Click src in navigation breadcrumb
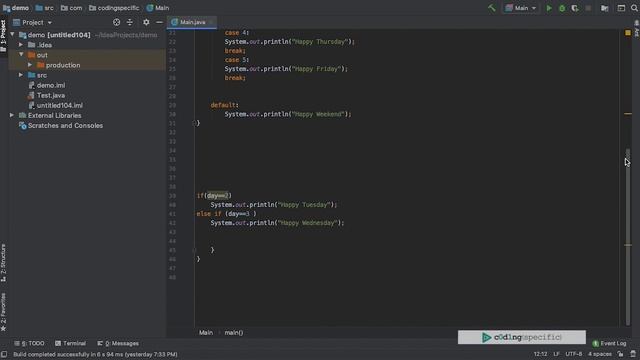Image resolution: width=640 pixels, height=360 pixels. coord(44,8)
